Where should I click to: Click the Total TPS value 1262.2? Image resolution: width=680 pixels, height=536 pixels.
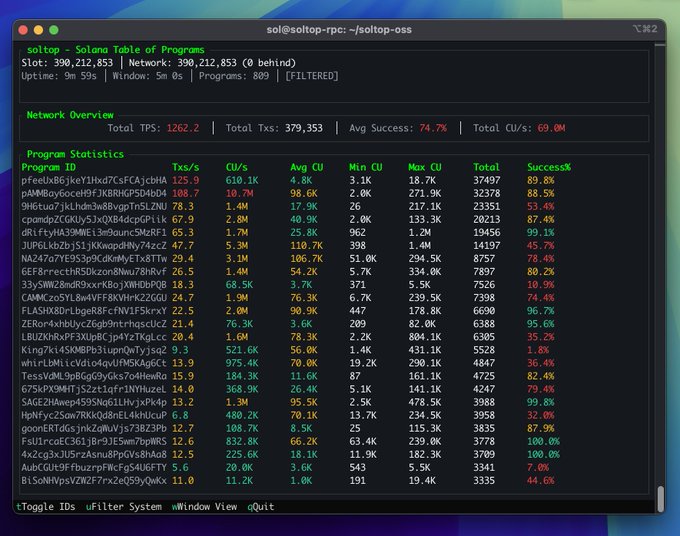click(183, 128)
